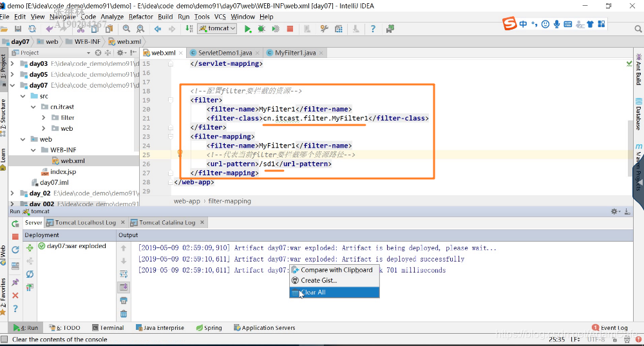Open Project Structure icon in toolbar
Screen dimensions: 644x346
(339, 29)
